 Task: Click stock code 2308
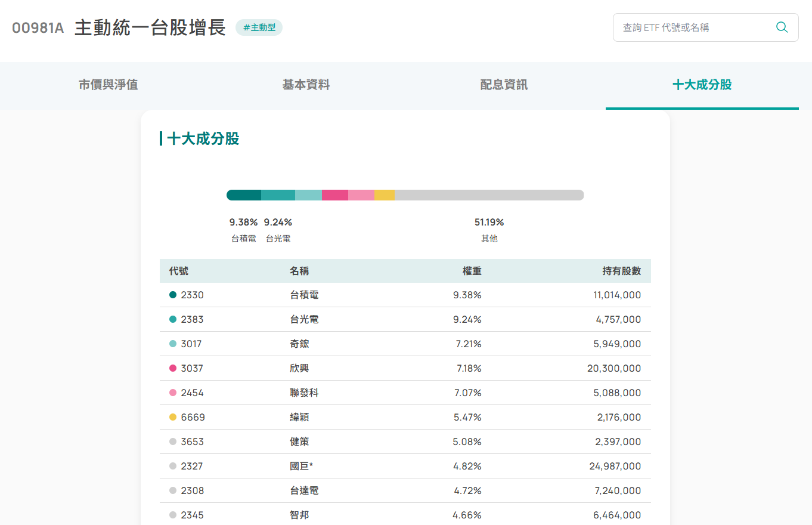tap(193, 490)
